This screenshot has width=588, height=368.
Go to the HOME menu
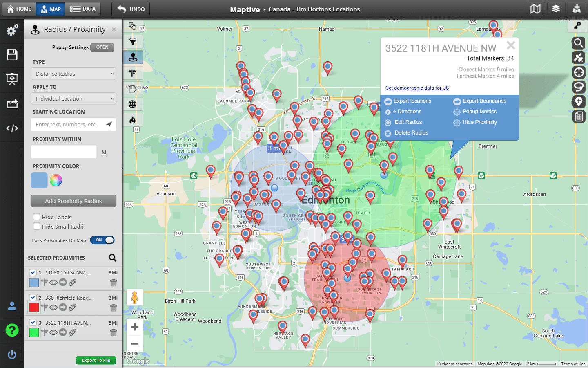point(19,9)
